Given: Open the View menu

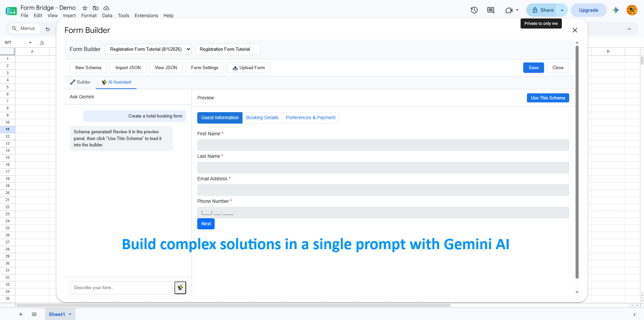Looking at the screenshot, I should pyautogui.click(x=53, y=15).
